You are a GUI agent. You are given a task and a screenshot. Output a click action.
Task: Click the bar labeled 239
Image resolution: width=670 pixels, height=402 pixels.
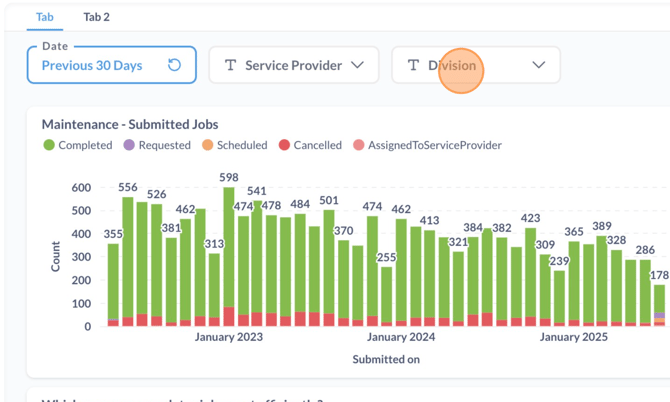[x=559, y=298]
